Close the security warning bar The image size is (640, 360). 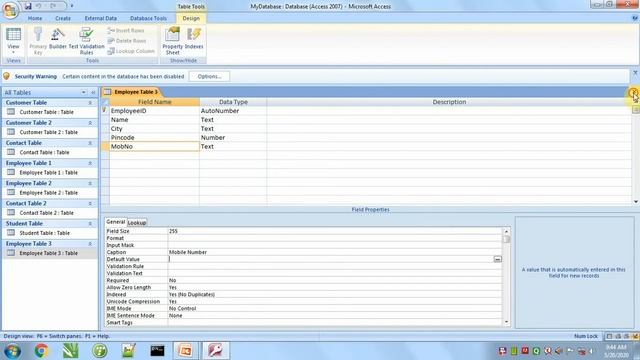click(635, 73)
